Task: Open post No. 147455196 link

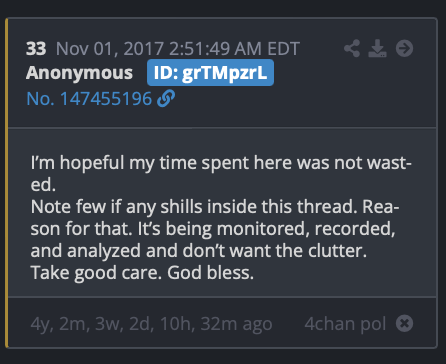Action: 89,99
